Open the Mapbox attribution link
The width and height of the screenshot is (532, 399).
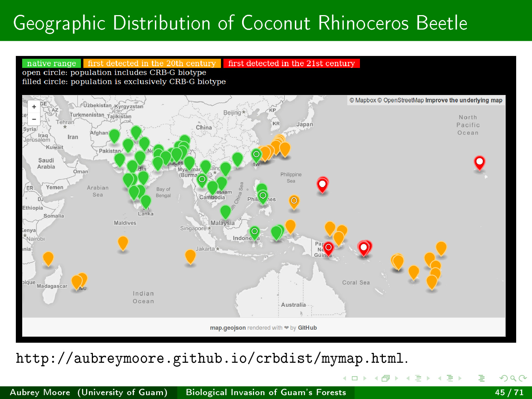(363, 100)
